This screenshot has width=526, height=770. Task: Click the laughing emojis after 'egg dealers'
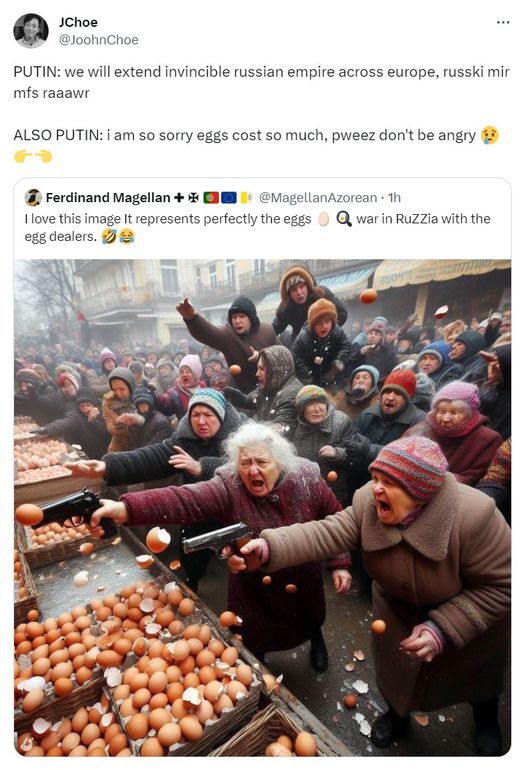tap(118, 237)
